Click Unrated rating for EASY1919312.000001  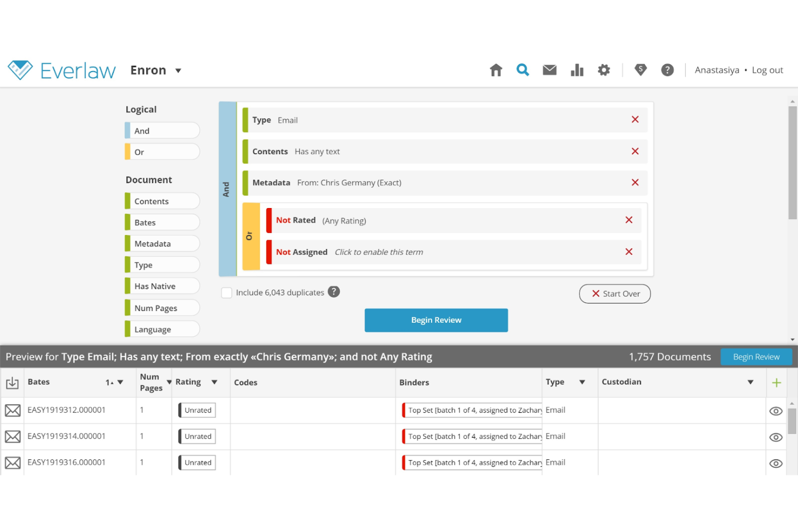[197, 410]
